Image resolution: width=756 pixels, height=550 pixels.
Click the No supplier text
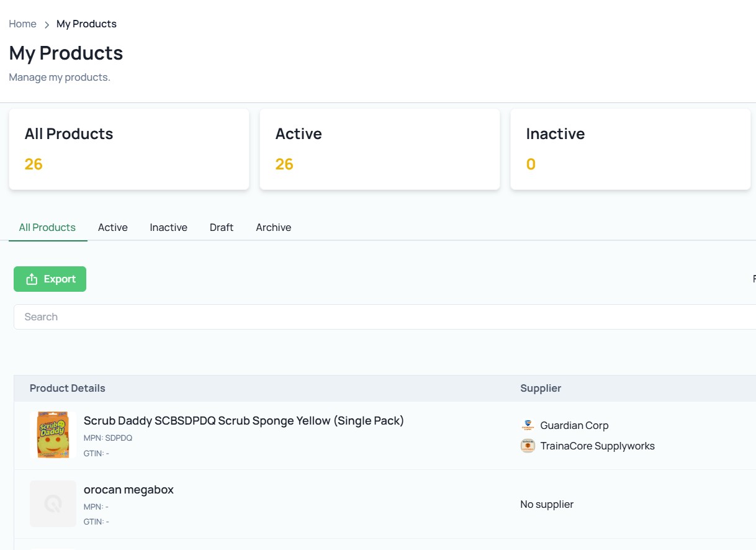[547, 504]
